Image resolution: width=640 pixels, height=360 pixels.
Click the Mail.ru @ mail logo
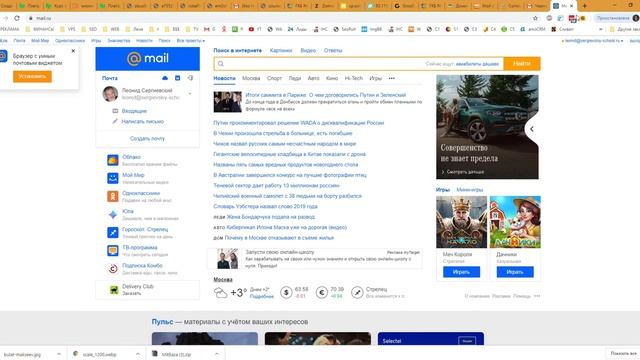[x=147, y=59]
